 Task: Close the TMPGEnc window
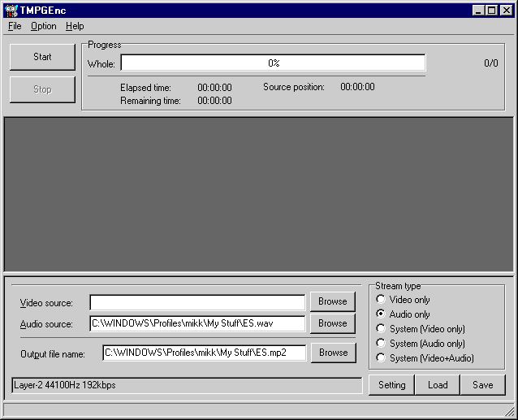(x=507, y=11)
